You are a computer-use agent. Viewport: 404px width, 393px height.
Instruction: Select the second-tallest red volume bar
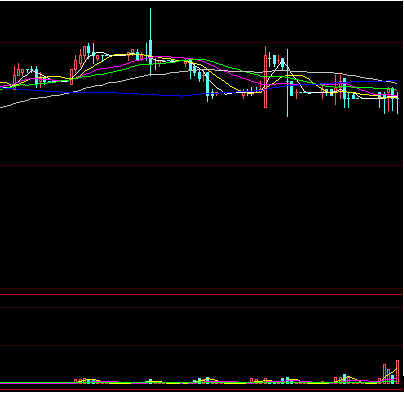point(384,374)
